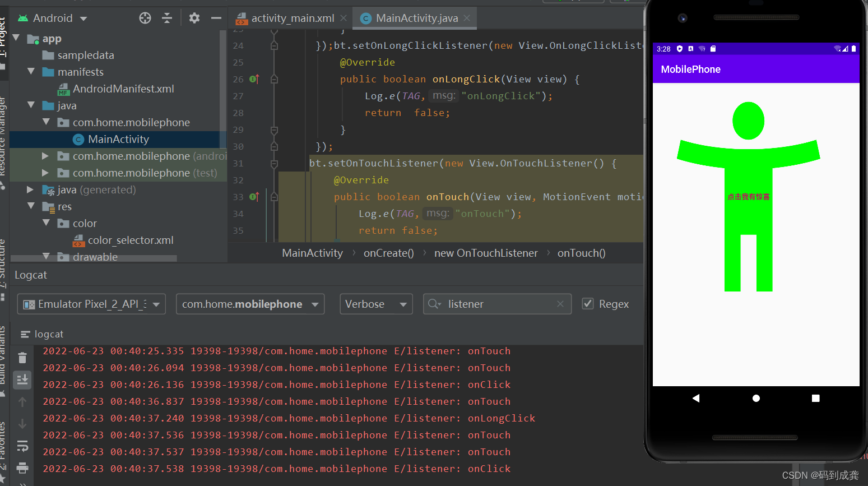
Task: Click the search magnifier icon in filter field
Action: pos(434,304)
